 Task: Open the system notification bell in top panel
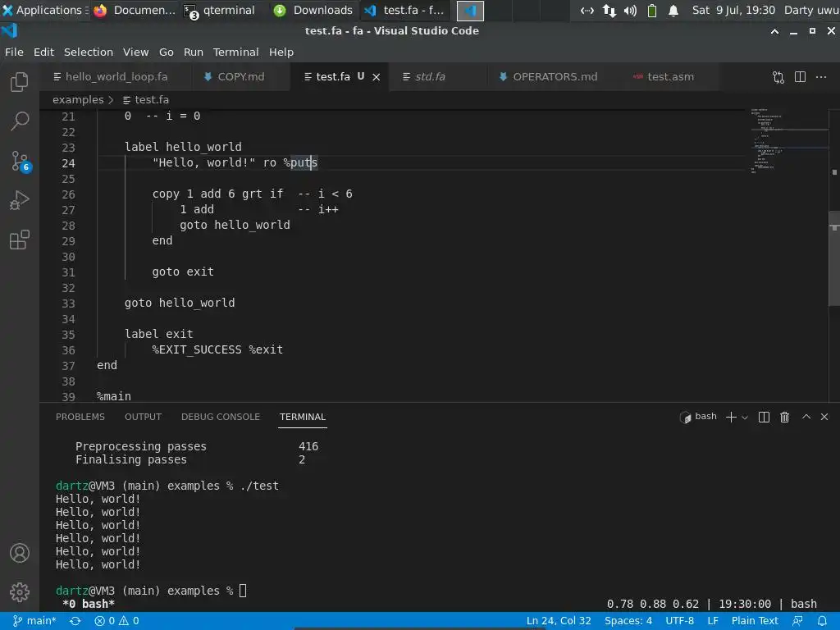673,10
